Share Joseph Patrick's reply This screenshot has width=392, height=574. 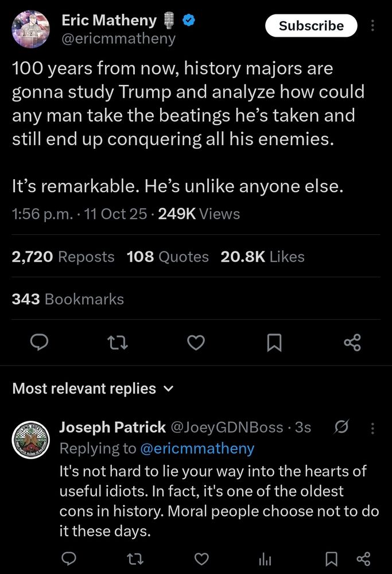pyautogui.click(x=363, y=559)
